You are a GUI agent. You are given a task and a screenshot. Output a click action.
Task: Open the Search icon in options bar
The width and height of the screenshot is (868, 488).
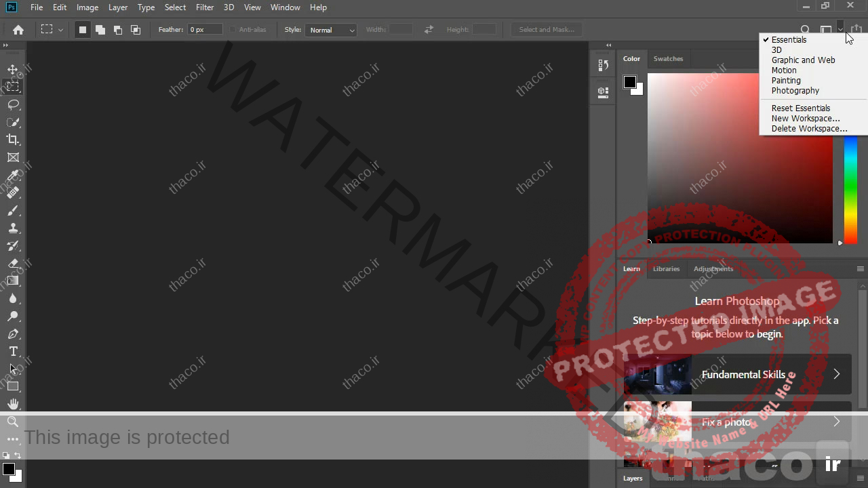(805, 30)
